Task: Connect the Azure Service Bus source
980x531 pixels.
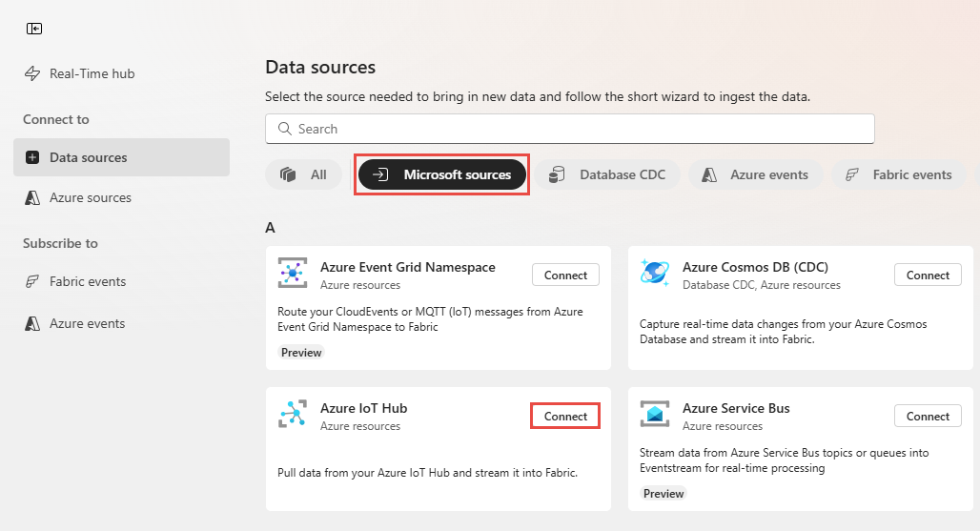Action: click(928, 416)
